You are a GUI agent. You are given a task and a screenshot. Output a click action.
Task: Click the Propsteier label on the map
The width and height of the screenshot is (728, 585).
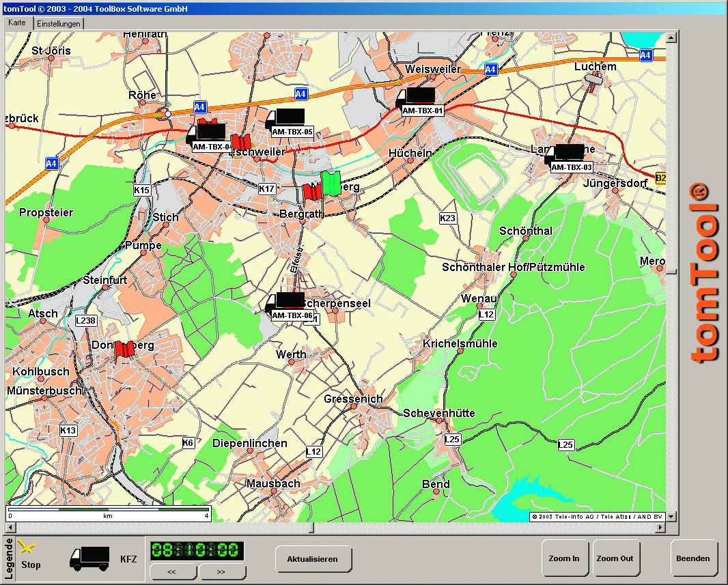click(x=46, y=212)
